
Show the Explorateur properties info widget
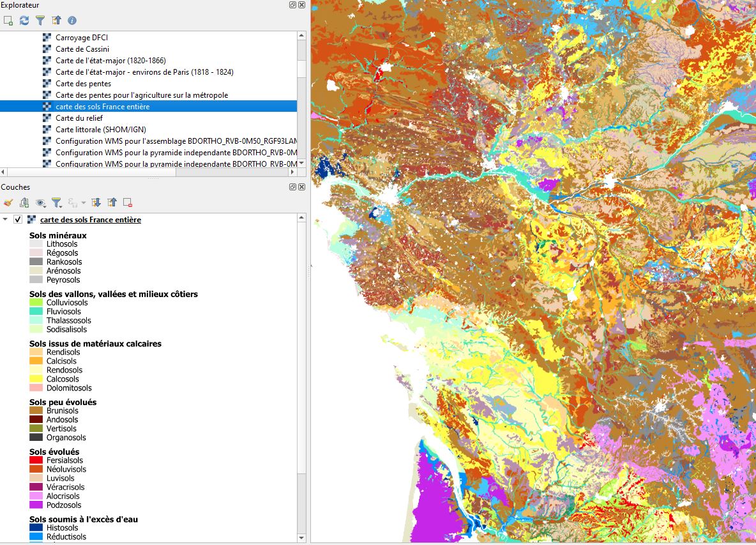pyautogui.click(x=72, y=20)
